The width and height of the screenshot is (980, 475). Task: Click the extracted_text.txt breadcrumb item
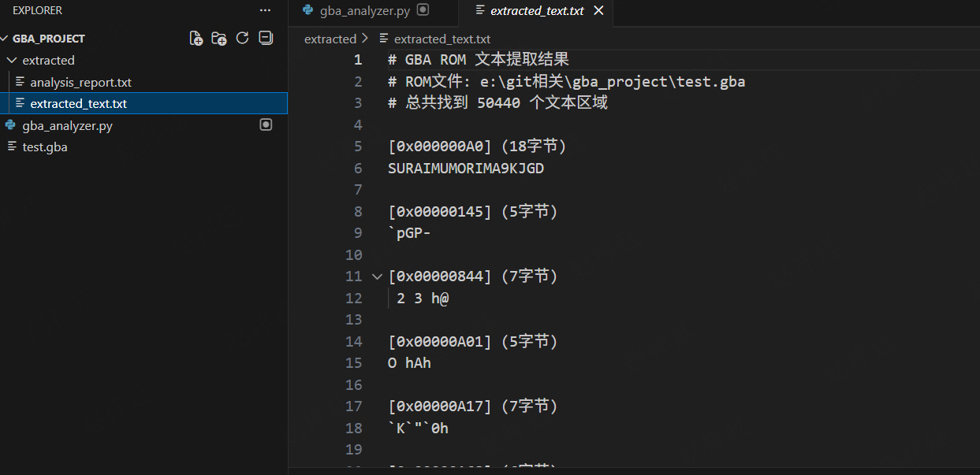point(442,39)
